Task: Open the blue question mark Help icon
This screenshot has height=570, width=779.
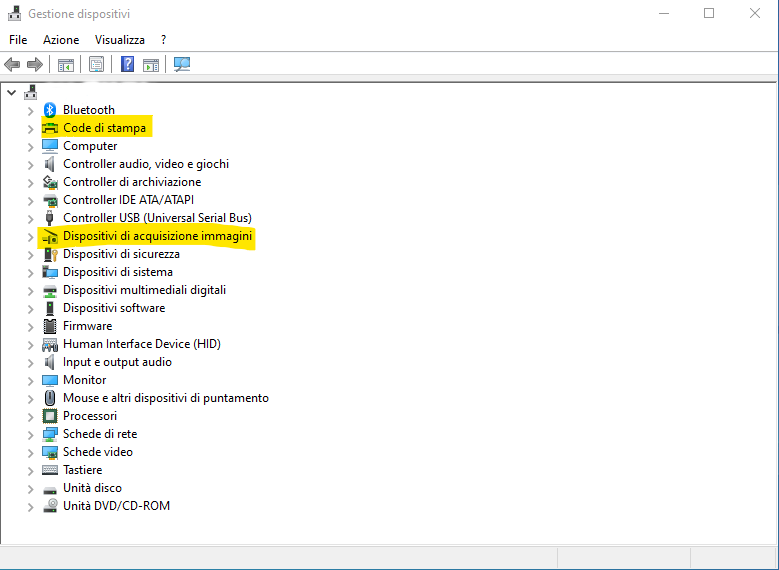Action: point(127,64)
